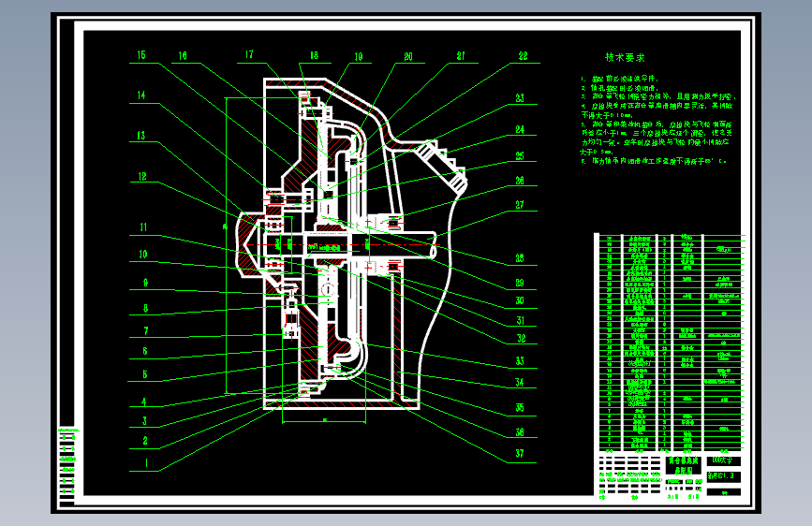812x526 pixels.
Task: Click callout number 6
Action: coord(145,351)
